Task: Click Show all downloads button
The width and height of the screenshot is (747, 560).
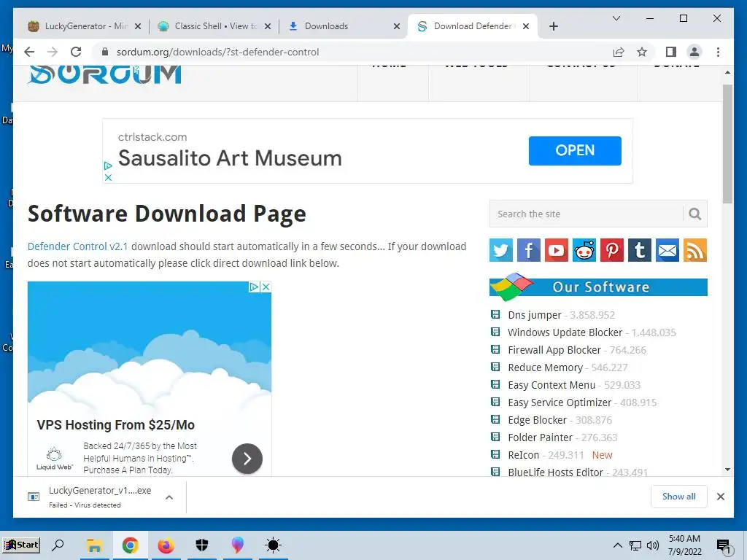Action: [679, 496]
